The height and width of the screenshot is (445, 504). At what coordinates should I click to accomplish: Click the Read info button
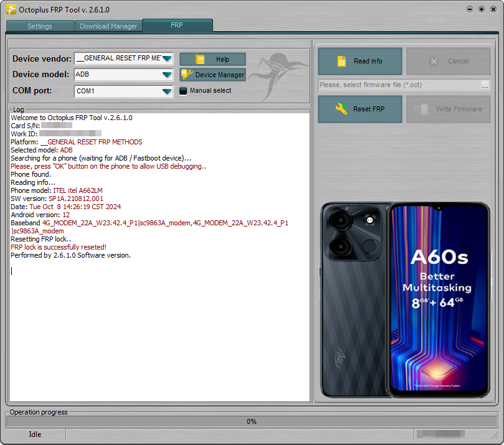[360, 61]
